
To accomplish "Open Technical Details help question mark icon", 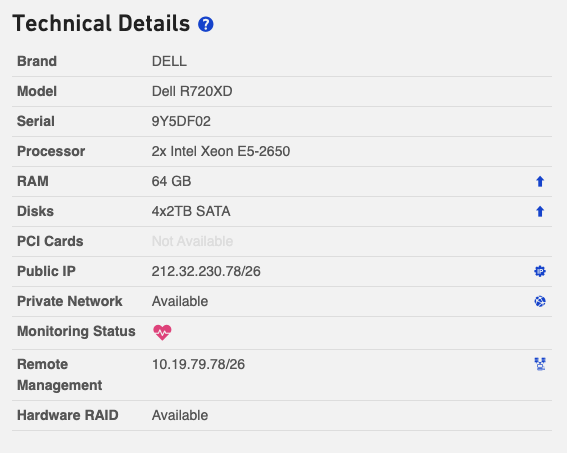I will [205, 24].
